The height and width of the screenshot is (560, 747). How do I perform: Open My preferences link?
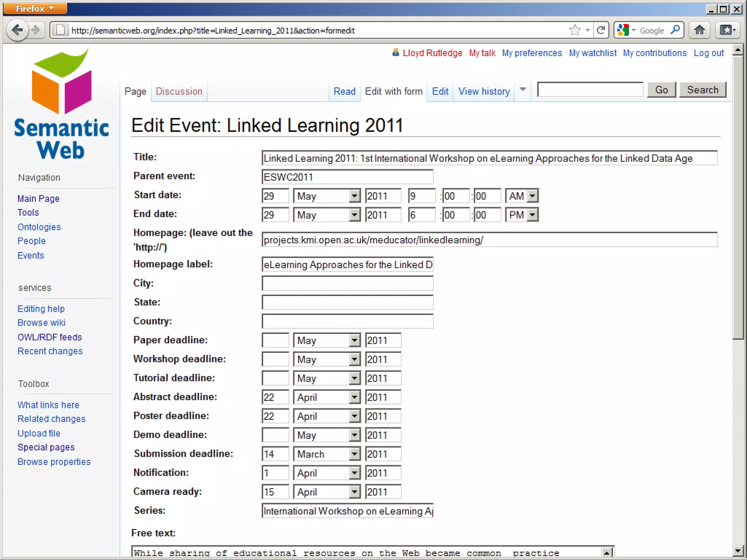click(x=532, y=53)
